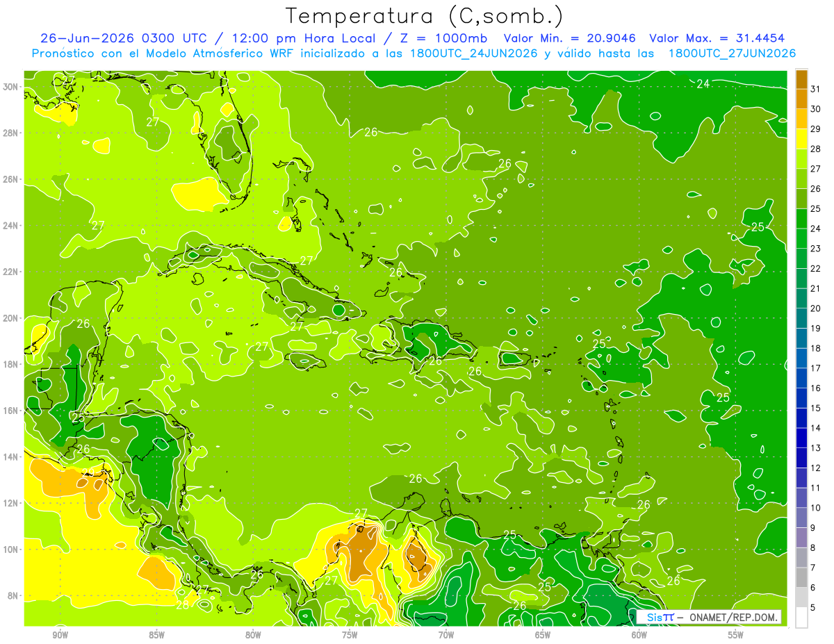Image resolution: width=834 pixels, height=644 pixels.
Task: Click longitude axis label 70W
Action: click(446, 635)
